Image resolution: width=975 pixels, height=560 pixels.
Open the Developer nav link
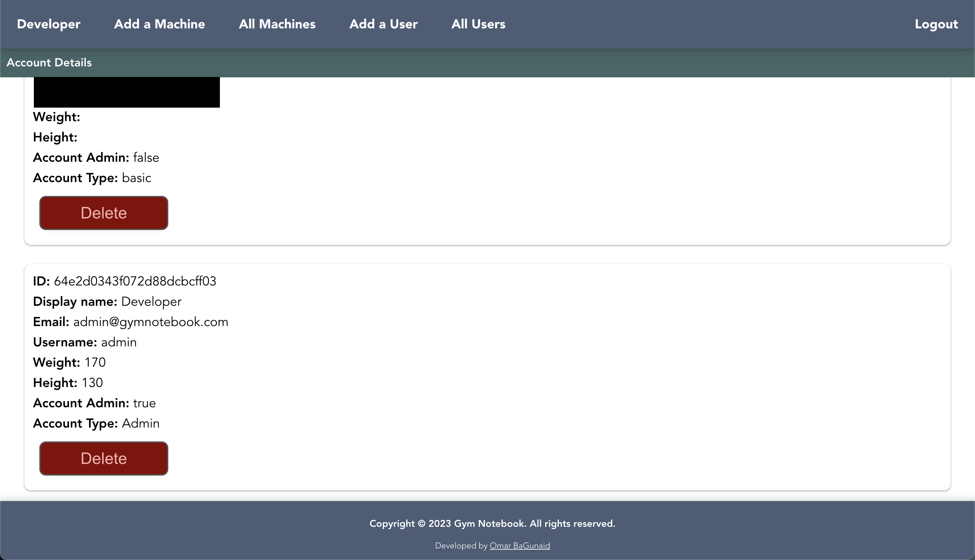[48, 24]
